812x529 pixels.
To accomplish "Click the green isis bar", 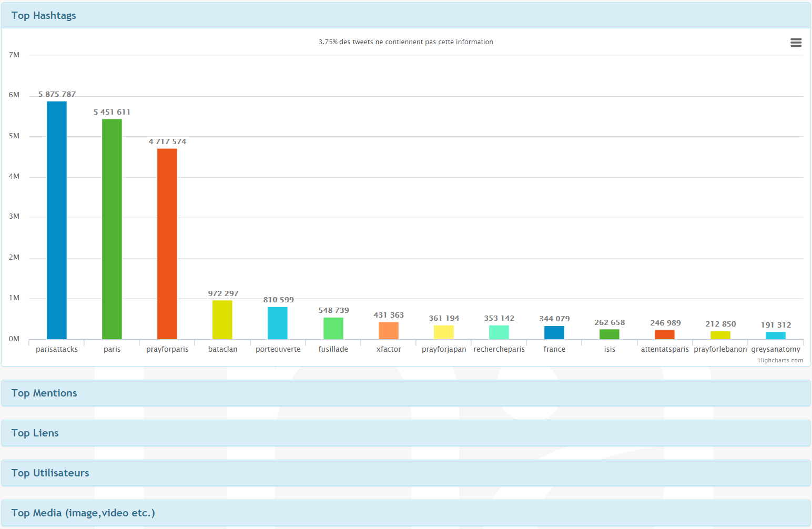I will pos(610,334).
